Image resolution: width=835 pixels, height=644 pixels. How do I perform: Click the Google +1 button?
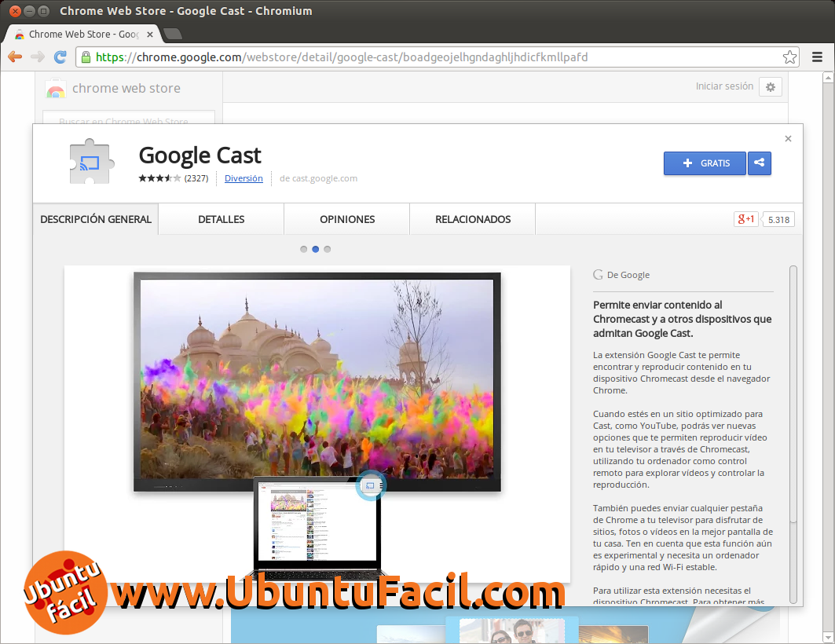pyautogui.click(x=745, y=219)
